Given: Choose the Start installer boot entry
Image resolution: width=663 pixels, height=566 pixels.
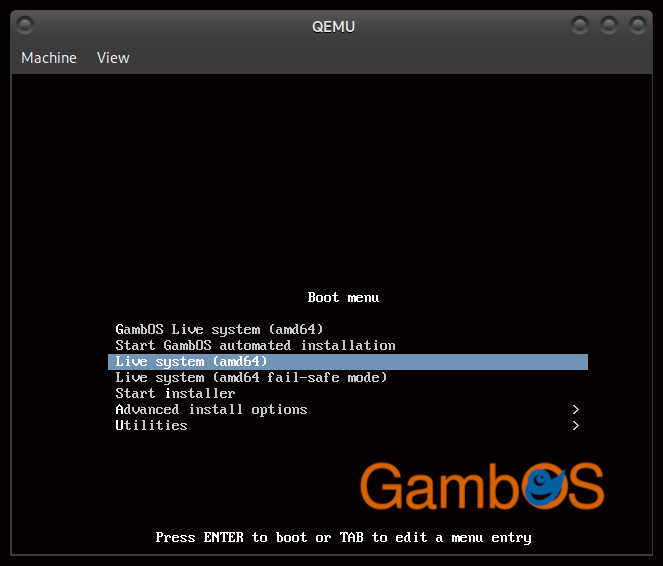Looking at the screenshot, I should [175, 393].
